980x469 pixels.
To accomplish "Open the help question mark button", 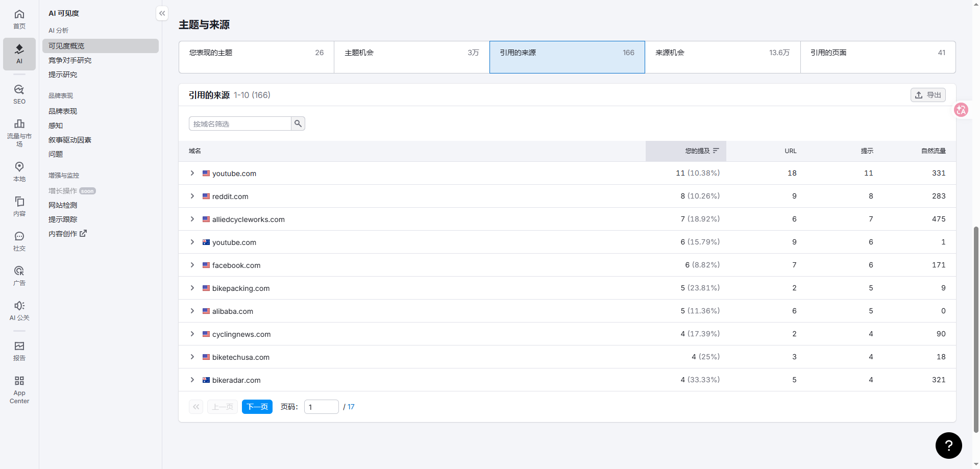I will tap(948, 446).
